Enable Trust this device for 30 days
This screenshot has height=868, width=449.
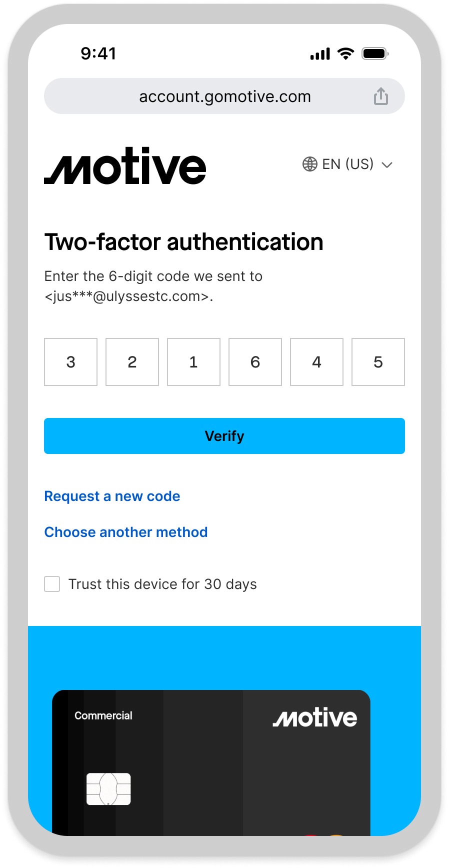point(52,584)
